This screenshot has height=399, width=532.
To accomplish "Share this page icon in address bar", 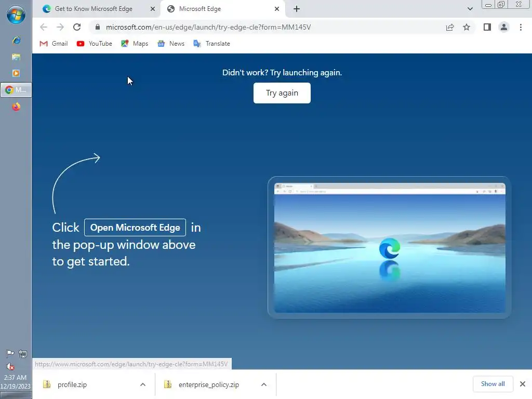I will tap(450, 27).
